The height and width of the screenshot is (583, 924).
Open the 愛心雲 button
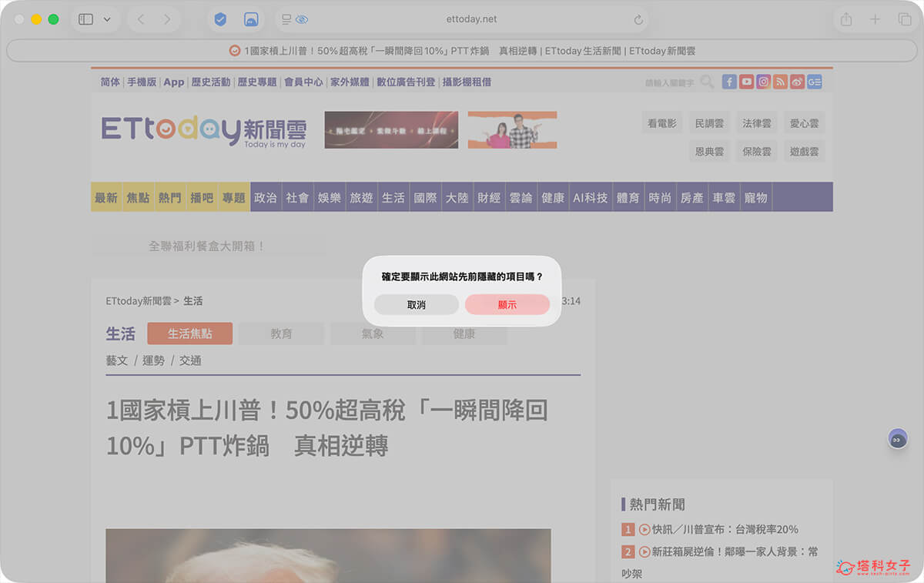pos(804,123)
